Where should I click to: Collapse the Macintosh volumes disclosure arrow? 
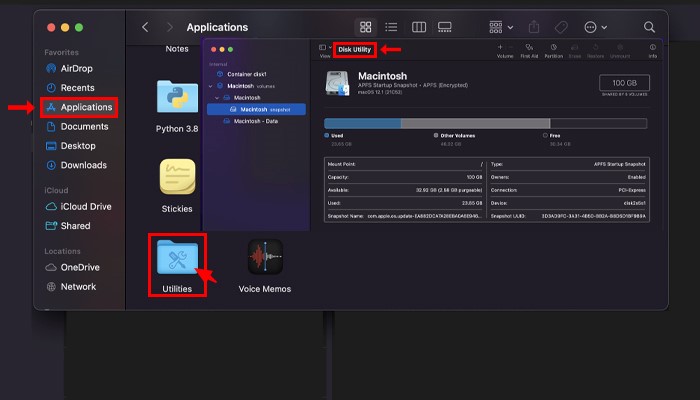coord(211,86)
